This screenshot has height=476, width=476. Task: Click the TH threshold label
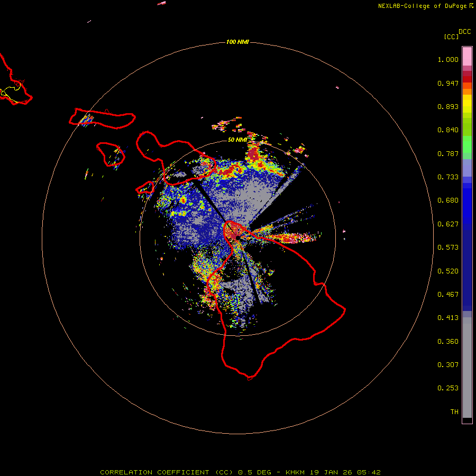454,412
